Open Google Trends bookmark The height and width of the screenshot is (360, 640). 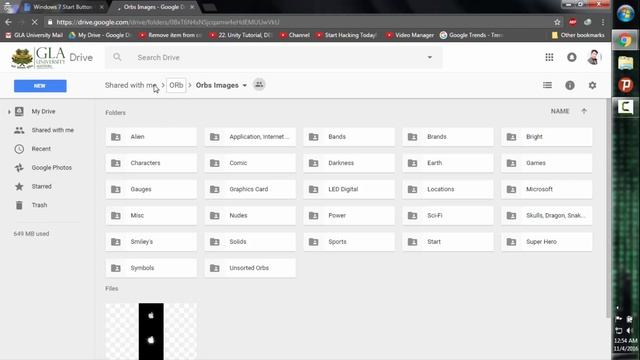coord(471,35)
